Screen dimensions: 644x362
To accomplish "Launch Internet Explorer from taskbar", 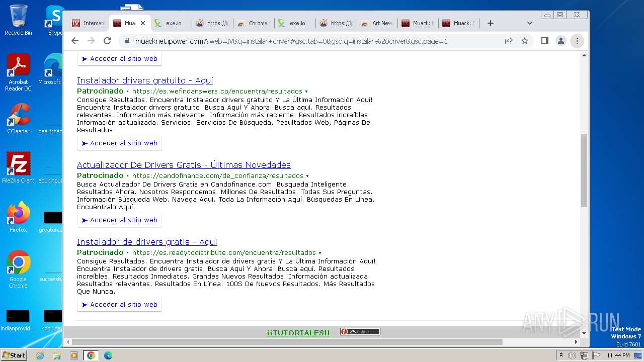I will [x=40, y=355].
